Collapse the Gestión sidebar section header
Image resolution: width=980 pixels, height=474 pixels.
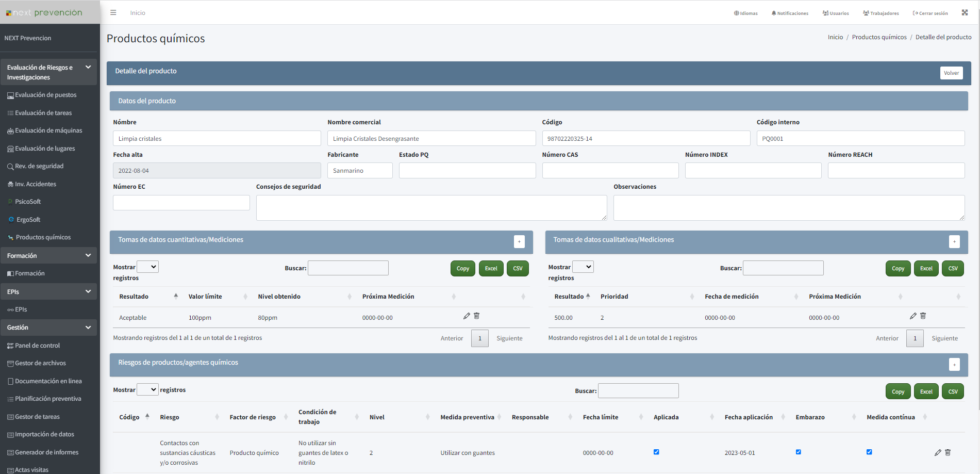[x=48, y=328]
